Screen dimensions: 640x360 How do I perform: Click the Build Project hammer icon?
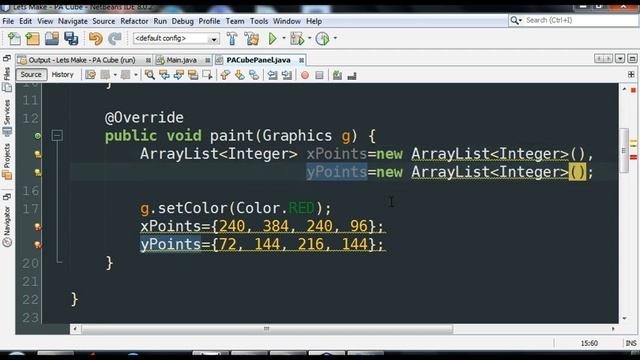click(x=232, y=38)
